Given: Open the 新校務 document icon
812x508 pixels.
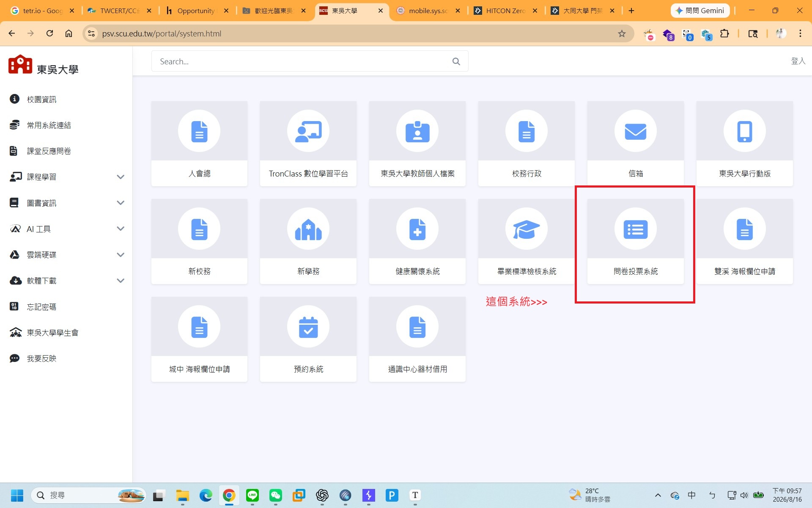Looking at the screenshot, I should pyautogui.click(x=199, y=229).
